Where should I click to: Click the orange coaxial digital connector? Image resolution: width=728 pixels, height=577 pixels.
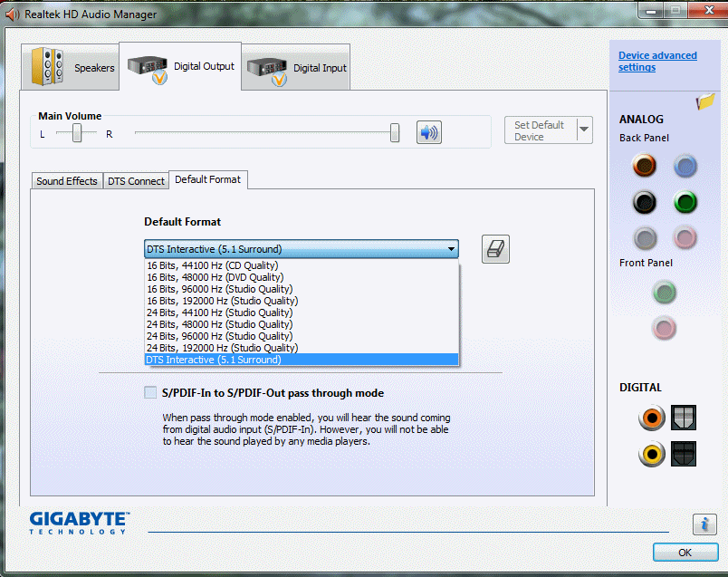click(x=652, y=418)
